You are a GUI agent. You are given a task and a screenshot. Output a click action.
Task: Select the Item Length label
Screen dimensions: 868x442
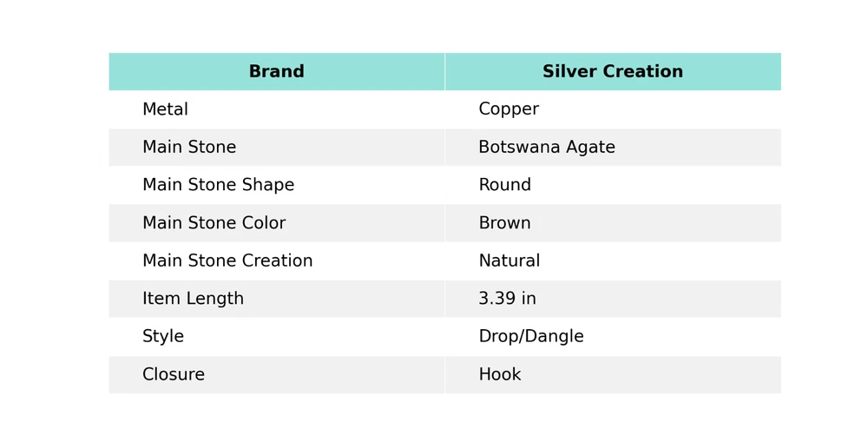193,299
